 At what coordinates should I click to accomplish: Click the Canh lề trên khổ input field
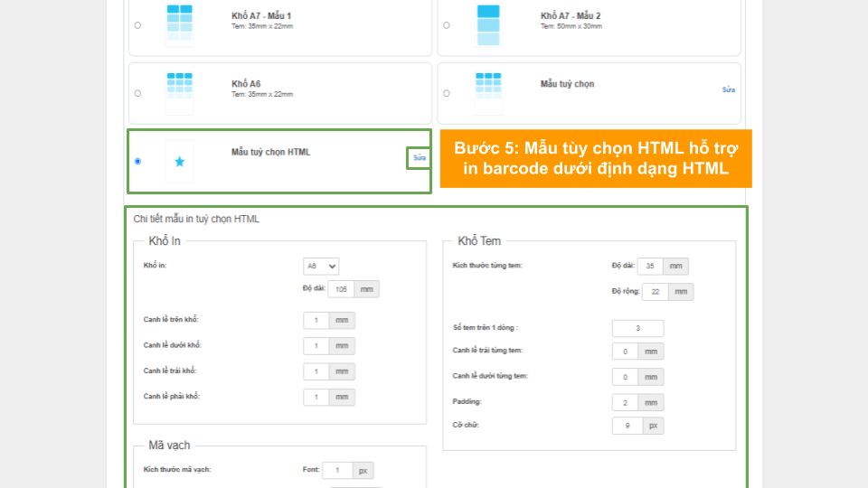[317, 321]
